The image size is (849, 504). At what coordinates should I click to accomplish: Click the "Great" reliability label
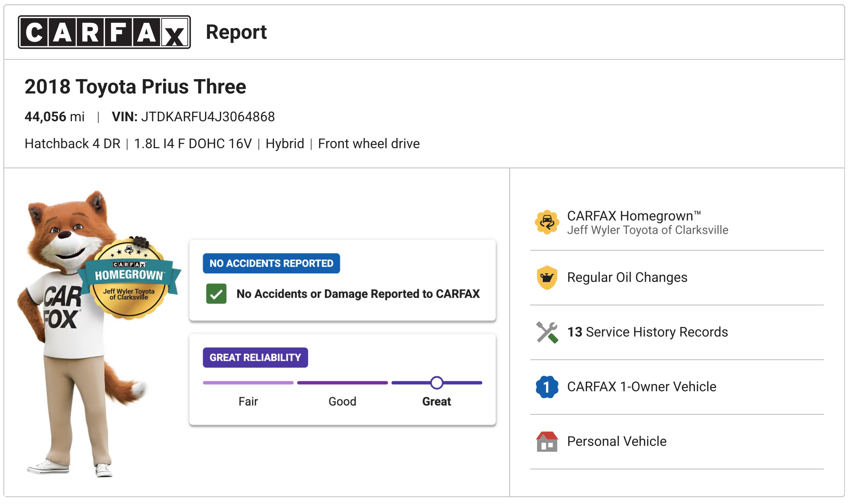(x=437, y=401)
